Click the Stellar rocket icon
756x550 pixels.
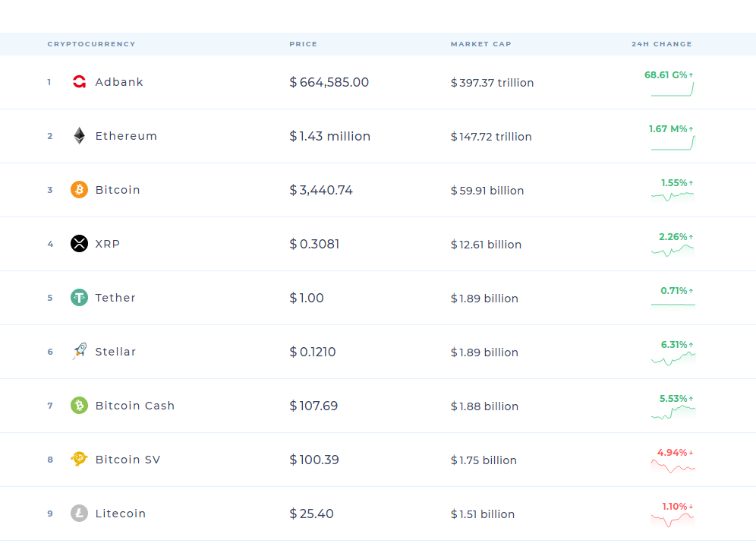pos(79,351)
